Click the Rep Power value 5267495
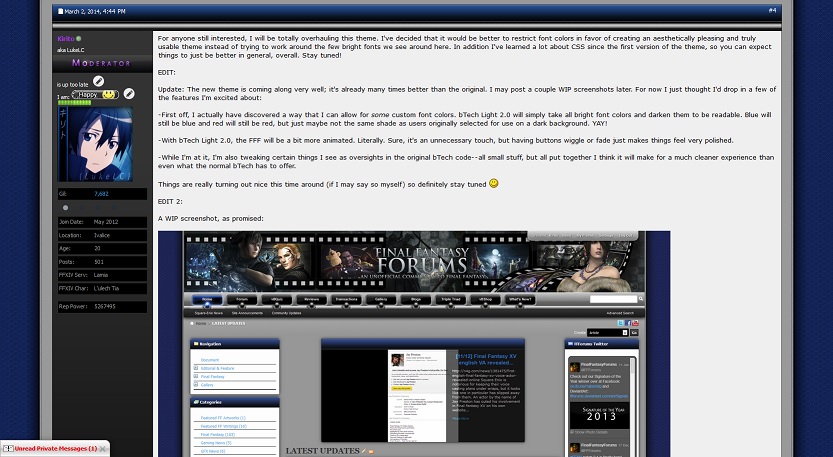 tap(108, 307)
